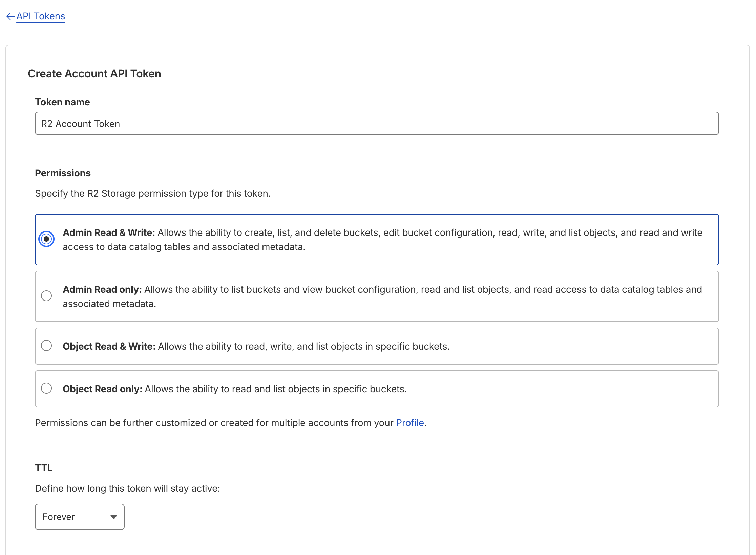The image size is (756, 555).
Task: Choose the Object Read only radio button
Action: [46, 388]
